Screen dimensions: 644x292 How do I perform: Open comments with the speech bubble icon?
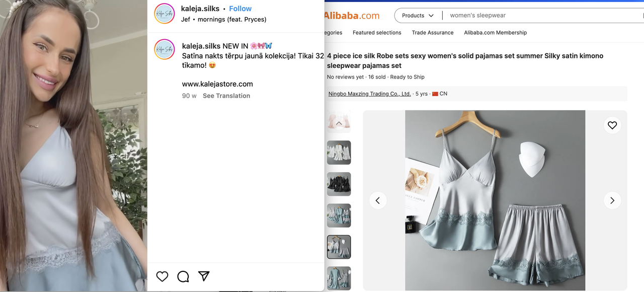point(183,276)
